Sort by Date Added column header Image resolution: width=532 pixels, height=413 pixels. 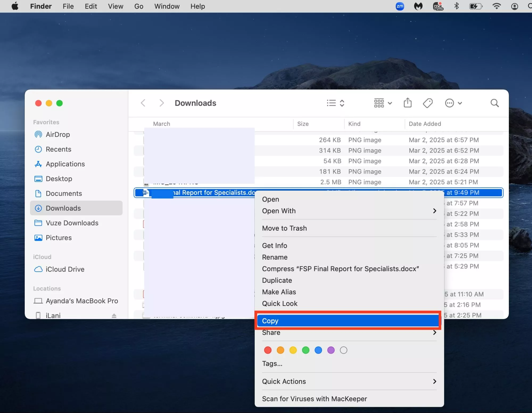click(x=425, y=124)
